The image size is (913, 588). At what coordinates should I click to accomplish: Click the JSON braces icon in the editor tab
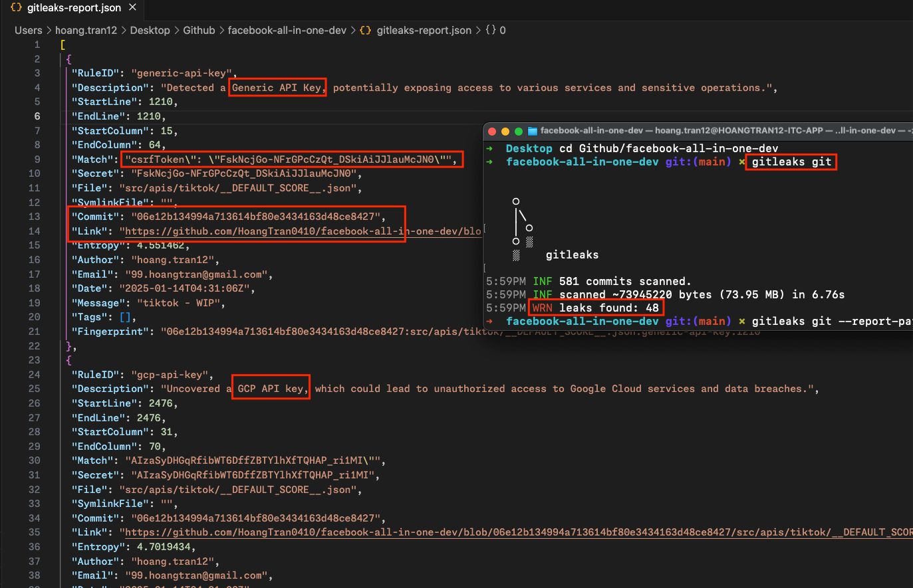(17, 8)
